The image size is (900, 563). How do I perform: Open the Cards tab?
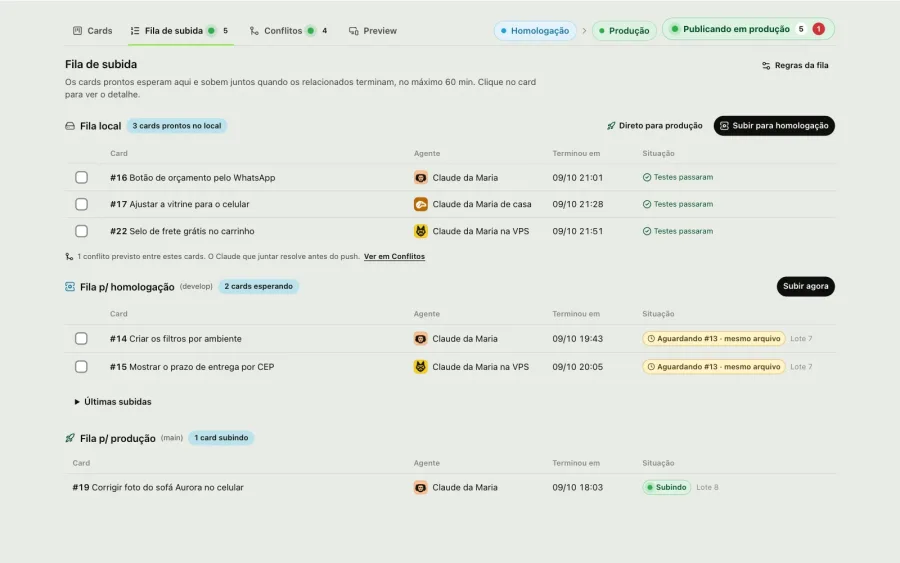click(x=92, y=30)
